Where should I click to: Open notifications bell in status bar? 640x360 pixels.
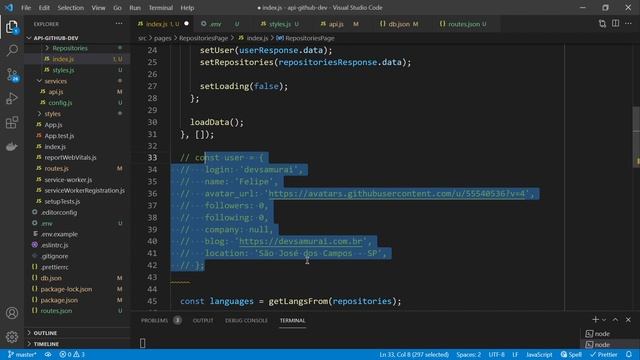tap(629, 354)
